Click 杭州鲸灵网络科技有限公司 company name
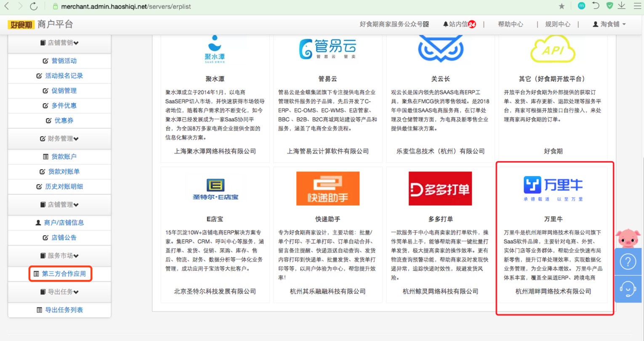 coord(440,291)
